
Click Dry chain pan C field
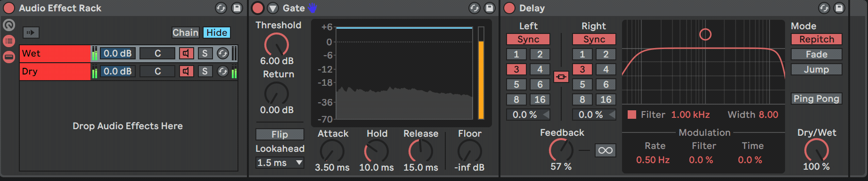[x=157, y=72]
